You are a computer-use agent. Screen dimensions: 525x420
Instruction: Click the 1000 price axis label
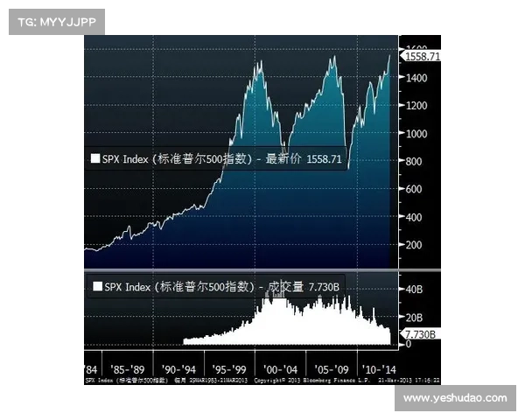[416, 134]
